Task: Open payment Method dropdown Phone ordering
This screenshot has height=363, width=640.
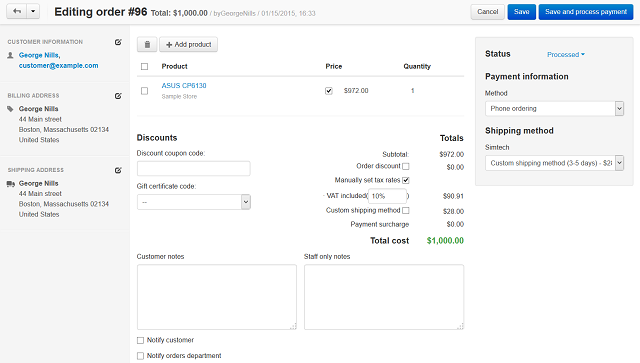Action: [554, 109]
